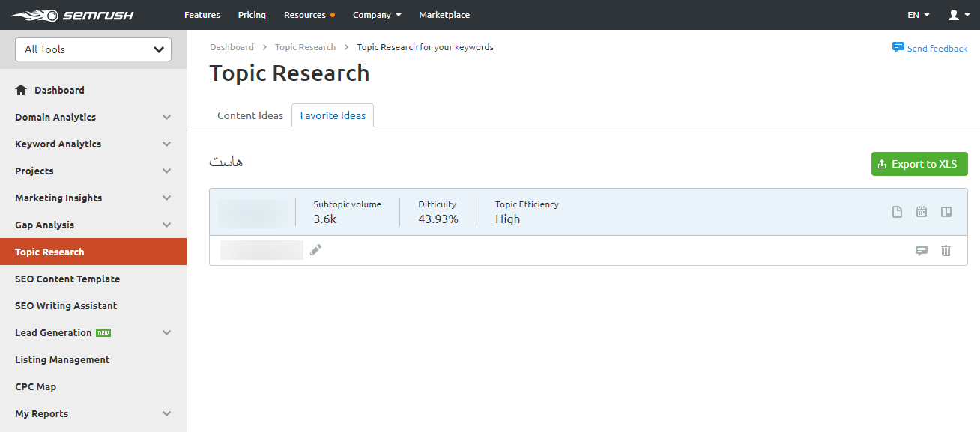Click the home icon next to Dashboard
The height and width of the screenshot is (432, 980).
(x=20, y=89)
